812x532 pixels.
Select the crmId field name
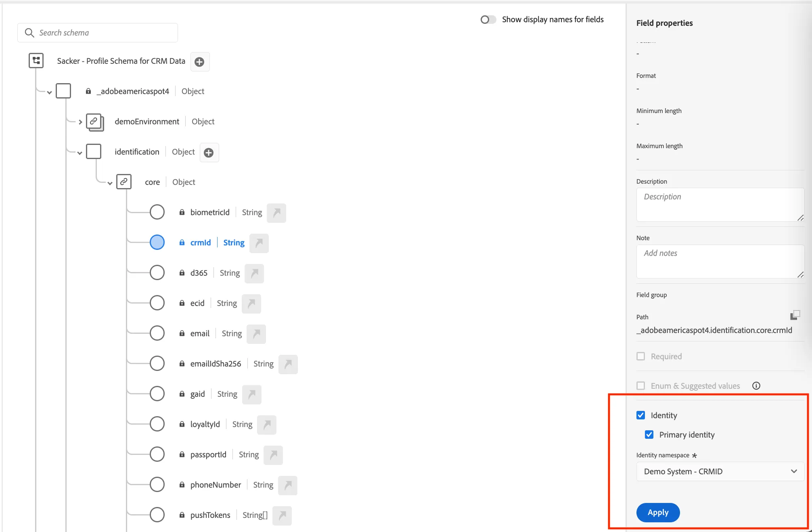pyautogui.click(x=201, y=243)
